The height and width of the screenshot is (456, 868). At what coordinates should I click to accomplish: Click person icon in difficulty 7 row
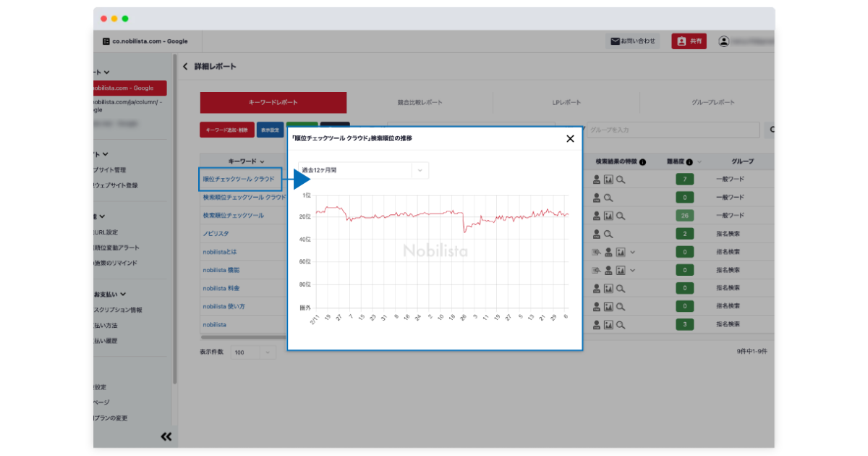click(597, 179)
